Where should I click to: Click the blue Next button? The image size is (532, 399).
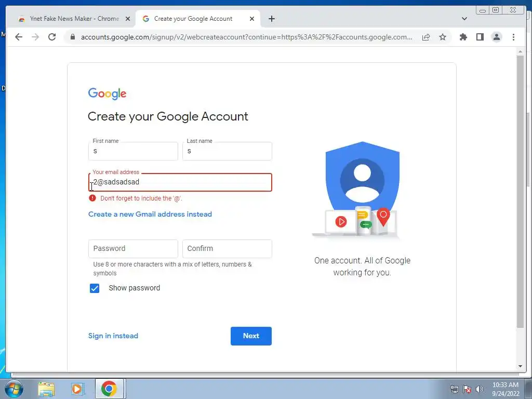[x=251, y=336]
